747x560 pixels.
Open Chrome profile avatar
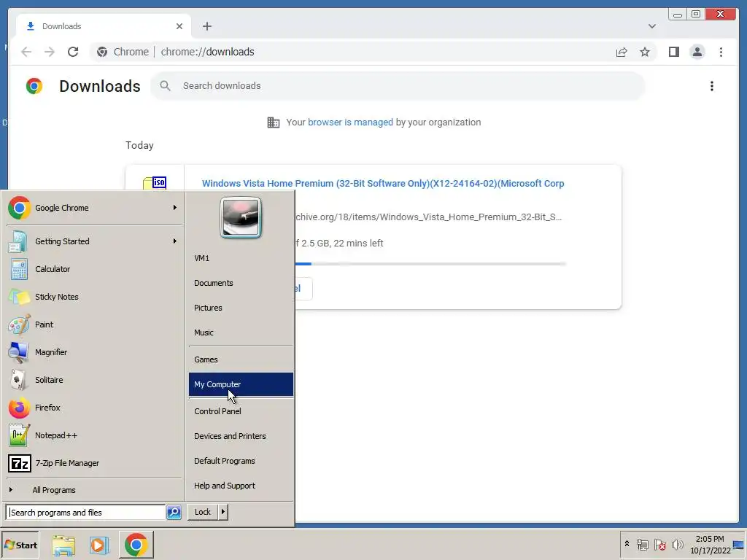(x=697, y=52)
